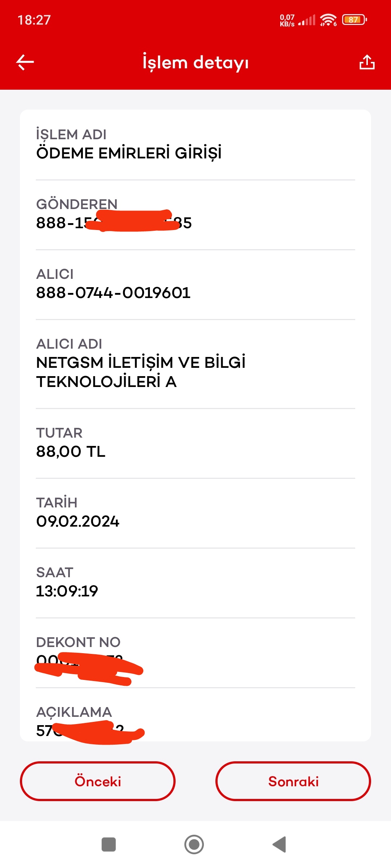Tap the GÖNDEREN sender account row
The width and height of the screenshot is (391, 868).
(x=195, y=215)
